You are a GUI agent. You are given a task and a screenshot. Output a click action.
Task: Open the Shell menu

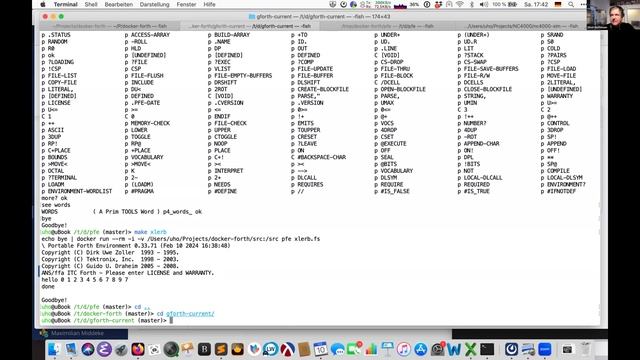pos(91,4)
